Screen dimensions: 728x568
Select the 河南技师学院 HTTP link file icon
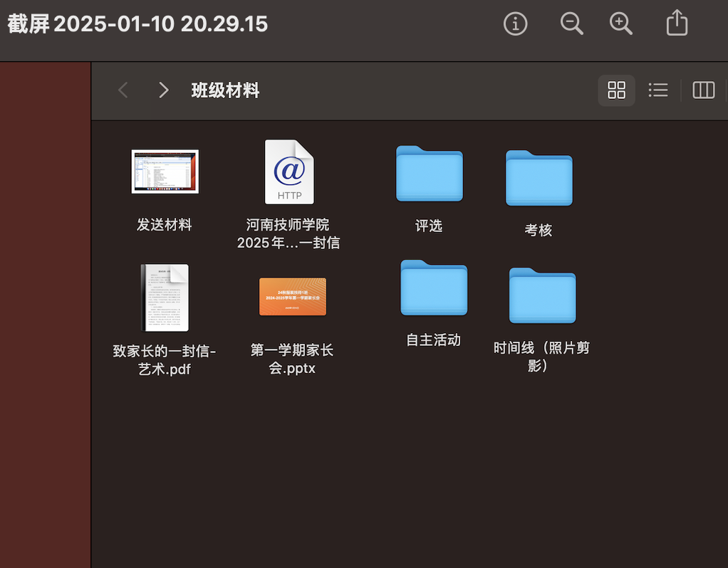point(289,172)
